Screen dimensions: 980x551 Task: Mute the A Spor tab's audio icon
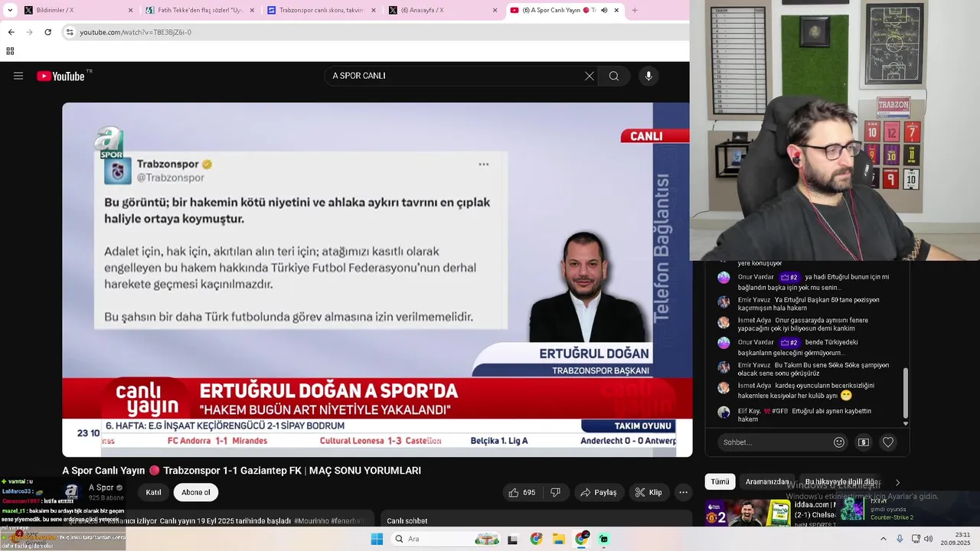pyautogui.click(x=604, y=10)
